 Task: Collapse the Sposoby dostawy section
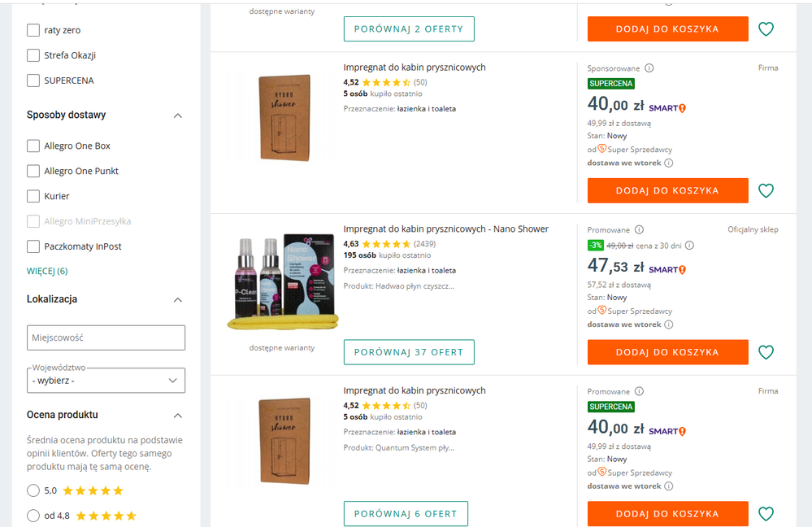178,115
